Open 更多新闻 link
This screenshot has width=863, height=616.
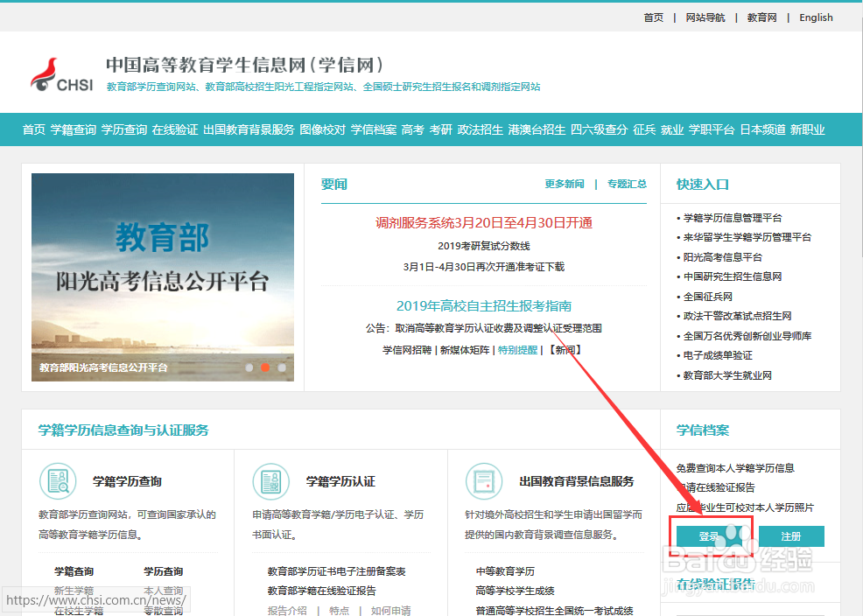point(565,184)
